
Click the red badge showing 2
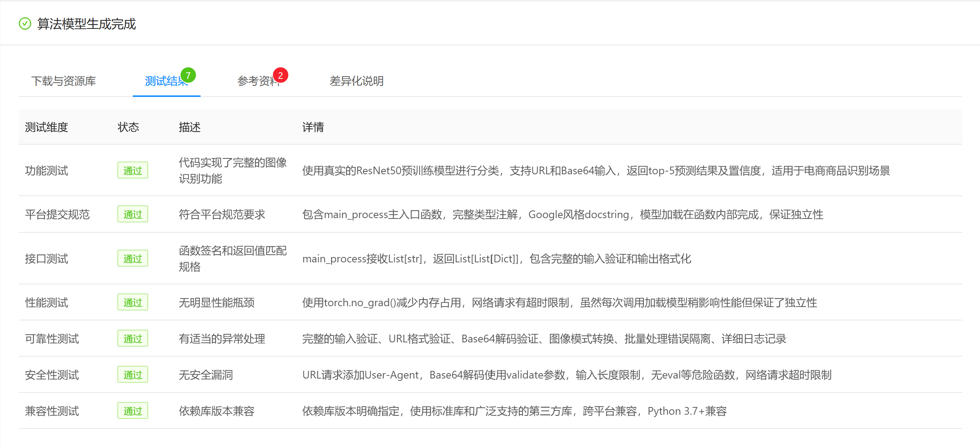(281, 75)
